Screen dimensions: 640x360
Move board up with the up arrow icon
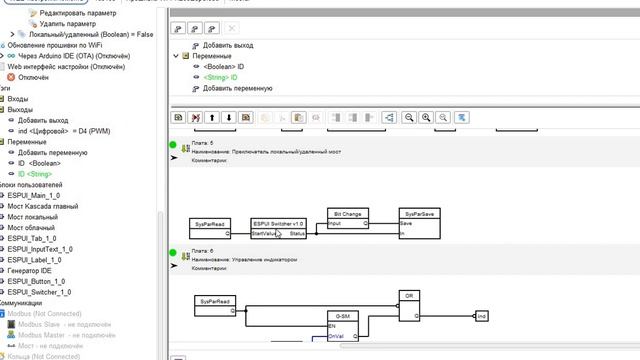point(212,118)
